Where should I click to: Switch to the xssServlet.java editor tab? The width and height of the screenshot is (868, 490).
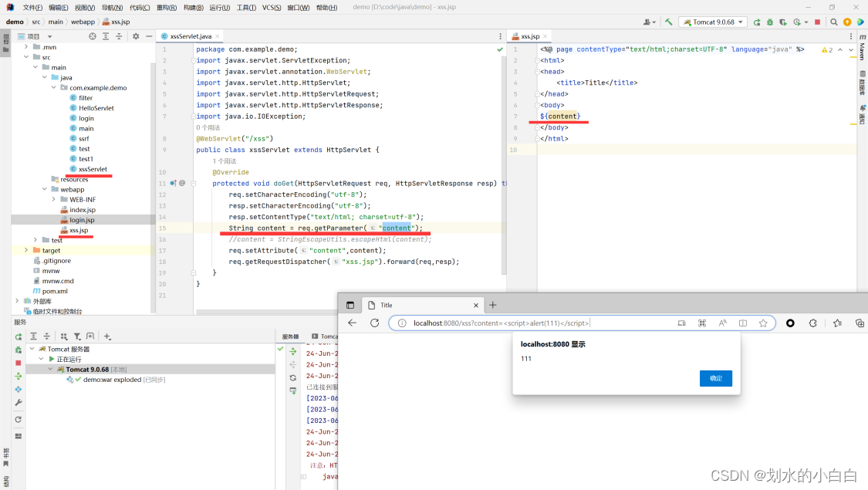coord(190,36)
